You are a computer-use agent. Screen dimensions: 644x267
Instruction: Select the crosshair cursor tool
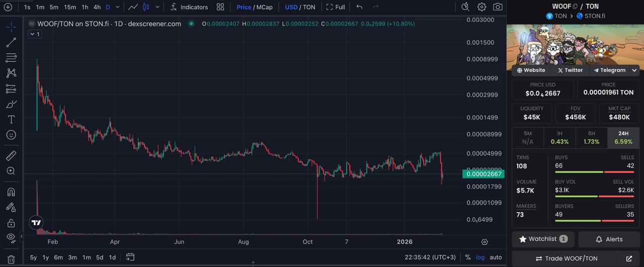[11, 27]
